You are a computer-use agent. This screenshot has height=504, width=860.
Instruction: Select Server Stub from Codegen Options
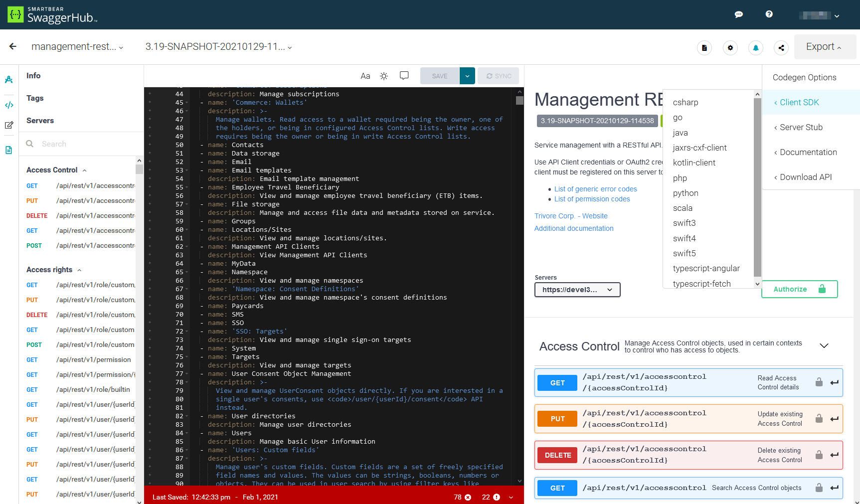point(801,127)
